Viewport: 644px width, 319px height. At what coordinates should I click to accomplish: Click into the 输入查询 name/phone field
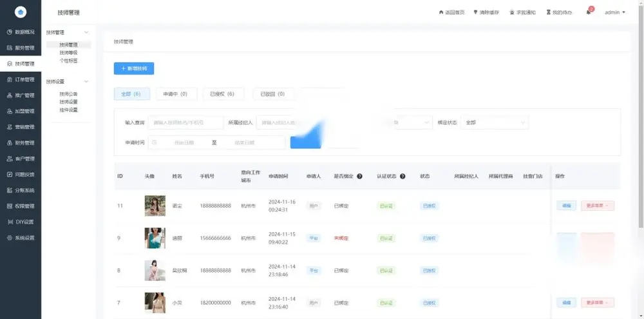pyautogui.click(x=185, y=122)
